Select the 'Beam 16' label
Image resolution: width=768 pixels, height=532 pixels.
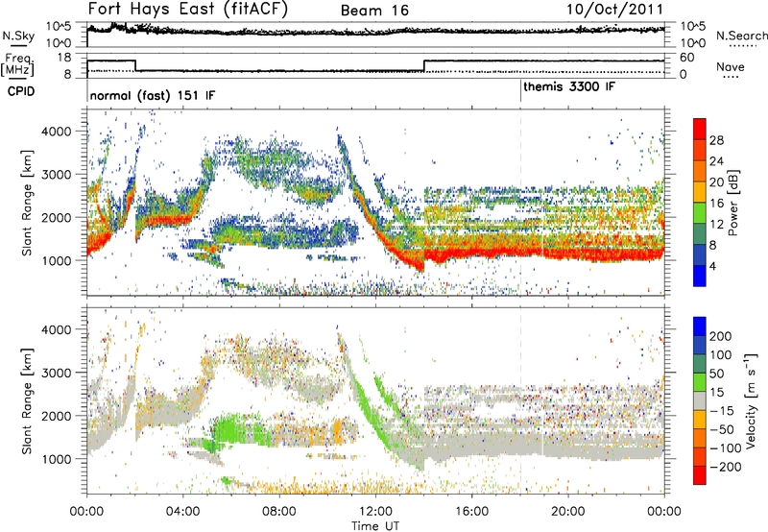374,11
